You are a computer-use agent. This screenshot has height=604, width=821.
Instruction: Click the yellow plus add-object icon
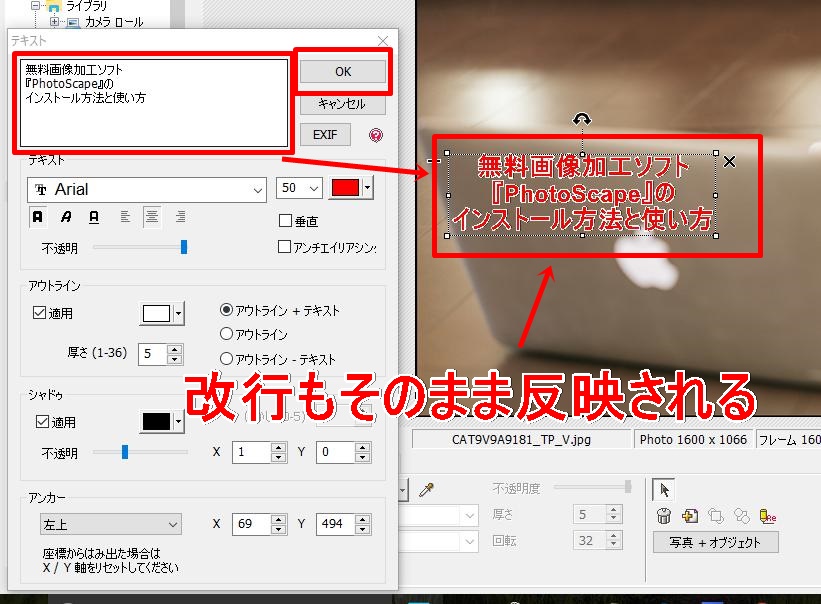tap(690, 516)
